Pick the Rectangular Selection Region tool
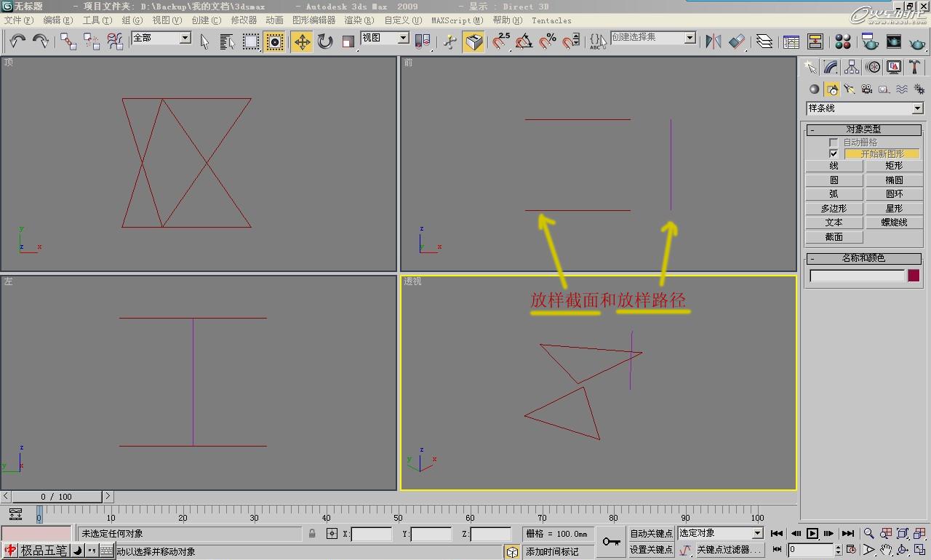This screenshot has width=931, height=560. (x=251, y=41)
